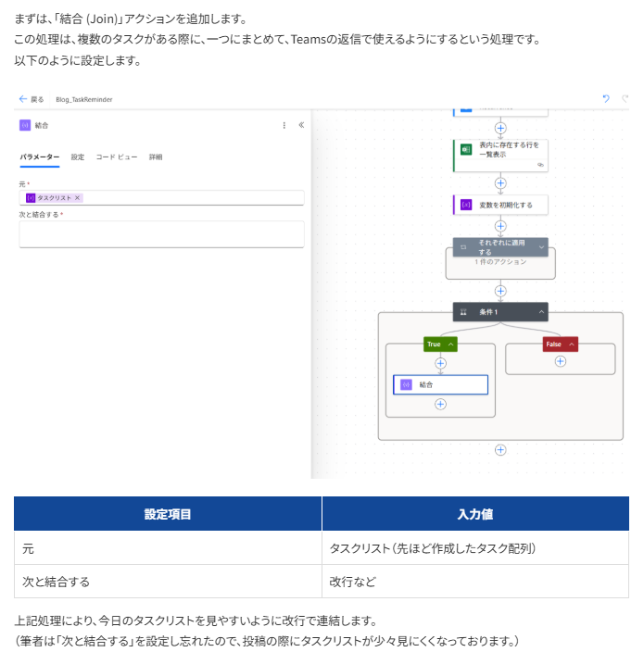Screen dimensions: 644x652
Task: Open the three-dot menu of 結合 panel
Action: [284, 125]
